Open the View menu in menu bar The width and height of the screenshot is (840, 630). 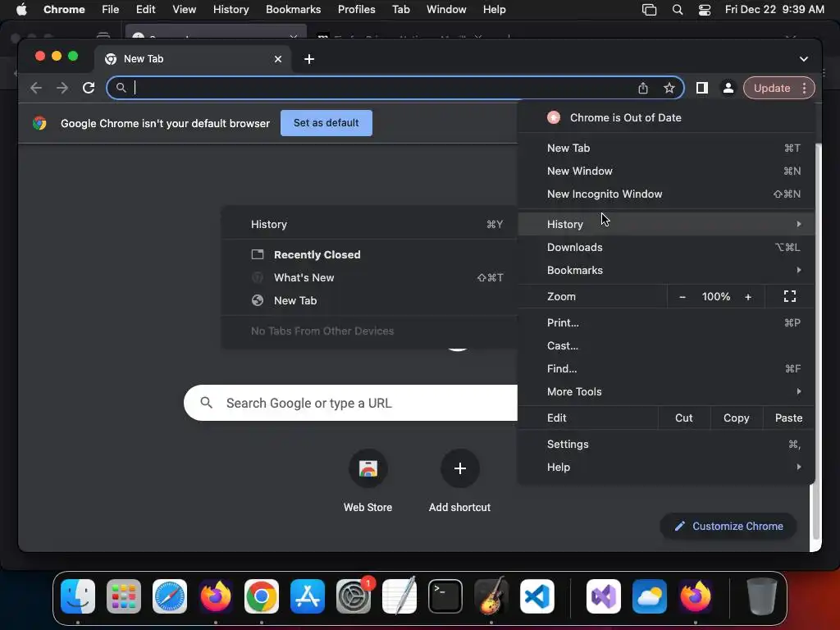[x=184, y=10]
